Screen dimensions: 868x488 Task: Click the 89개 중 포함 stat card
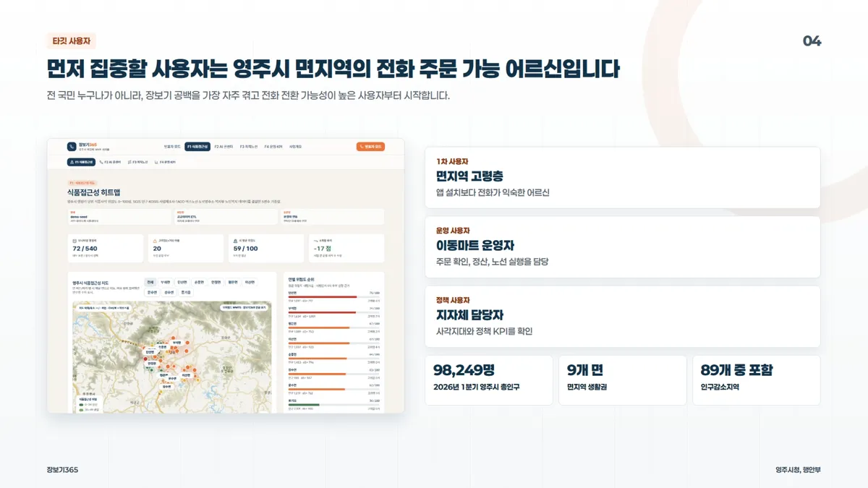(757, 380)
